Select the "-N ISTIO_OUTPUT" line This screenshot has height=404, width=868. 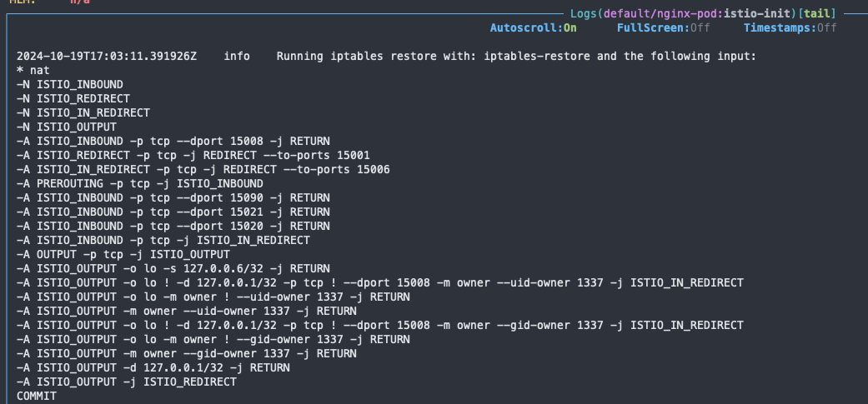pyautogui.click(x=67, y=127)
